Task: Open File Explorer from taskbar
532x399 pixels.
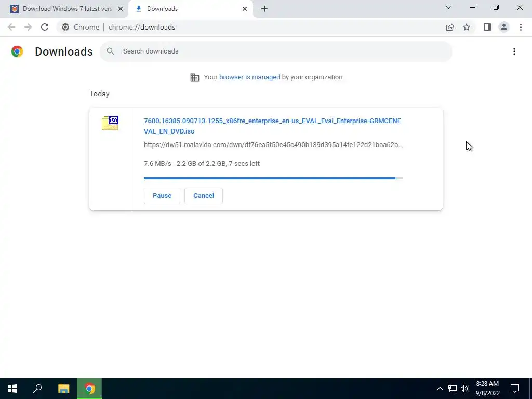Action: [x=63, y=389]
